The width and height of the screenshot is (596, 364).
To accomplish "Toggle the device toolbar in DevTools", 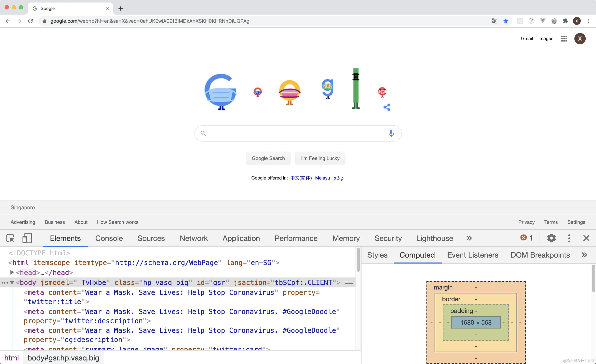I will (27, 238).
